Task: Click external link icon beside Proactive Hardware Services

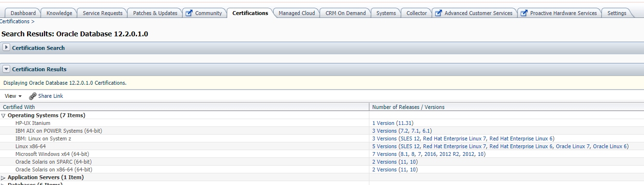Action: (524, 13)
